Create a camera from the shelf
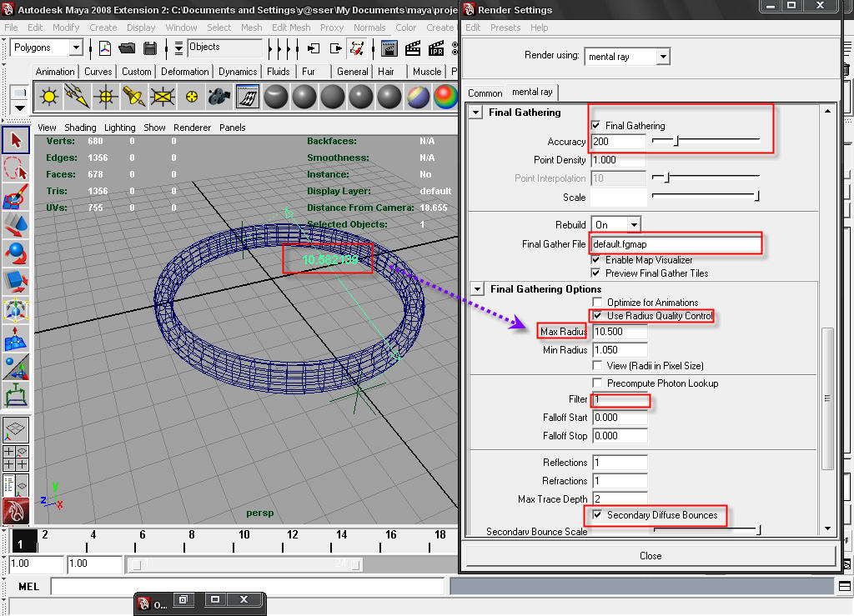This screenshot has width=854, height=616. tap(219, 97)
